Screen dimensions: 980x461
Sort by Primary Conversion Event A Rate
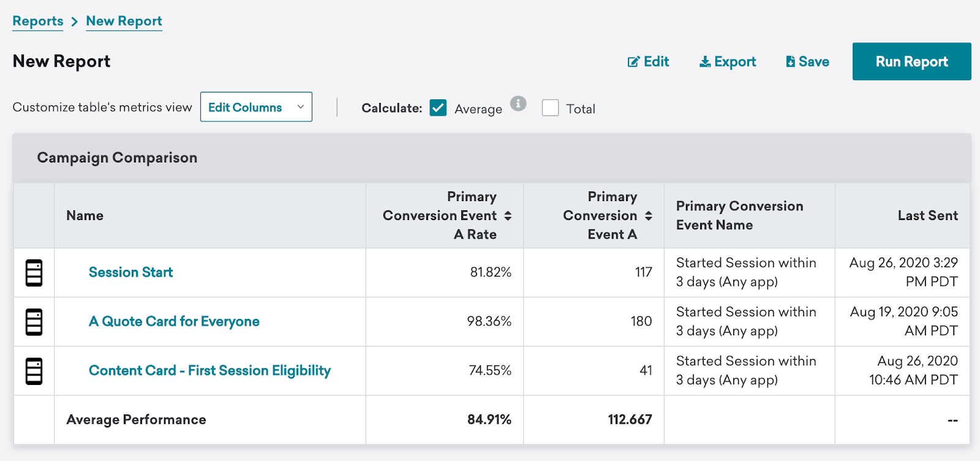(508, 216)
